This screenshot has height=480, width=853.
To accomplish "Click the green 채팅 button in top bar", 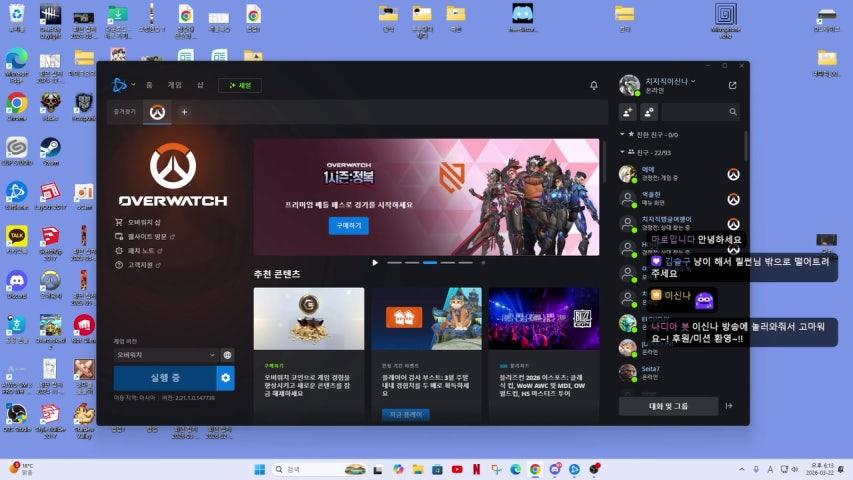I will point(240,85).
